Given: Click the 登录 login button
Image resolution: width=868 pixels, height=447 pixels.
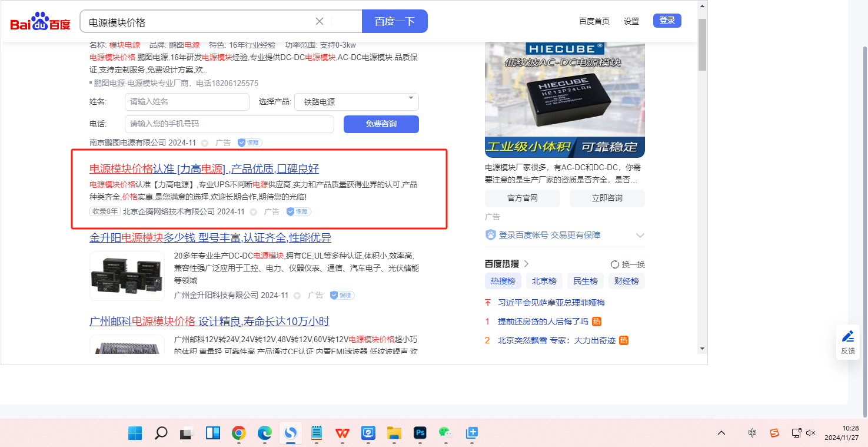Looking at the screenshot, I should 667,21.
